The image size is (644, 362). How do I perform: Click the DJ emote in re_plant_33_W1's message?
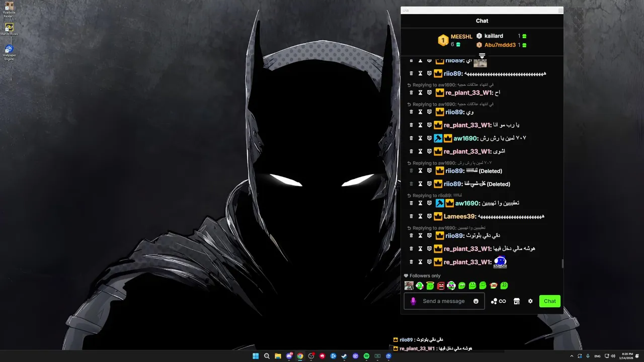point(500,261)
